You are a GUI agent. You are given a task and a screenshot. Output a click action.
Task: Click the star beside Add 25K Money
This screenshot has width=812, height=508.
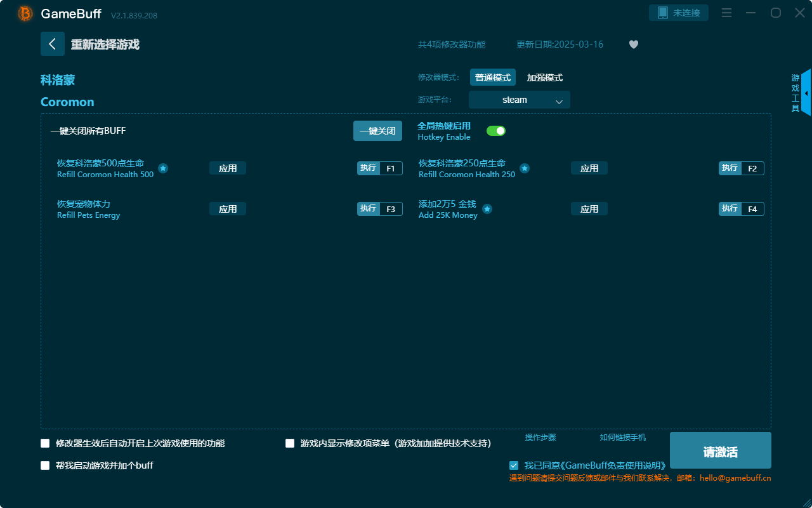(487, 209)
